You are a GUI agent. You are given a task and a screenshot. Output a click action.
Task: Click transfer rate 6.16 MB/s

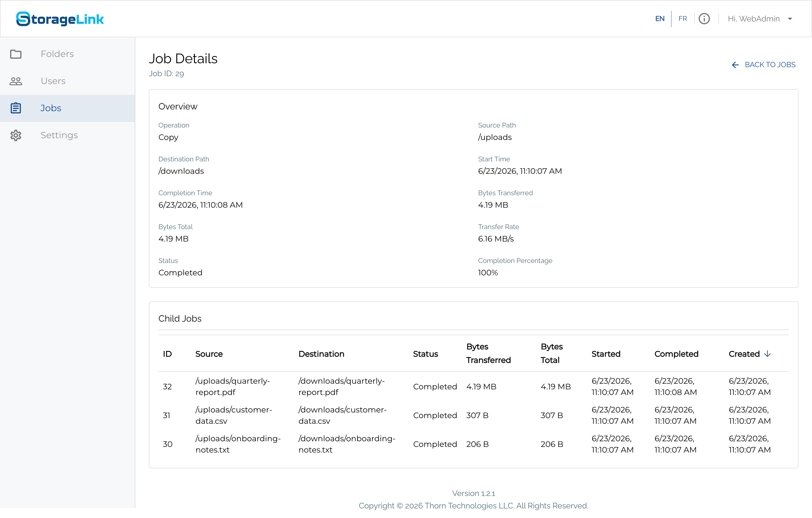496,239
